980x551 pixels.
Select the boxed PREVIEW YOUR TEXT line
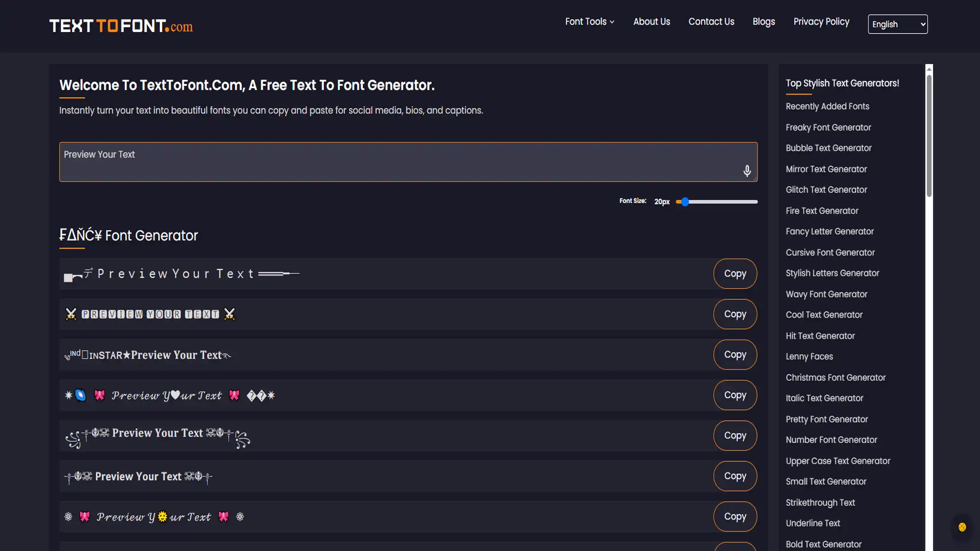click(x=150, y=314)
